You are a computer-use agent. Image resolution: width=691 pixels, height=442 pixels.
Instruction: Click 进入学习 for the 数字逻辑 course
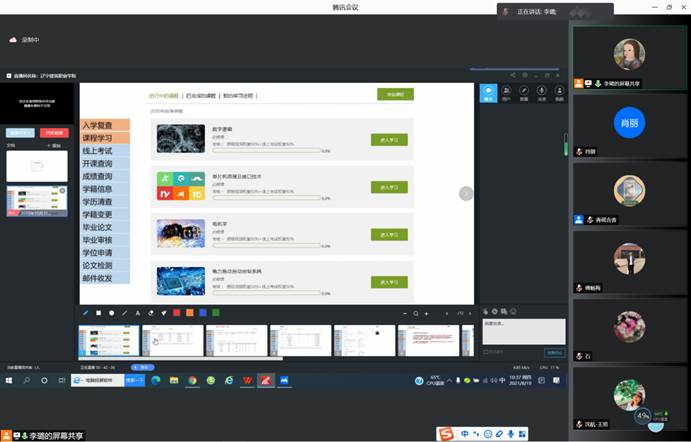(x=388, y=140)
